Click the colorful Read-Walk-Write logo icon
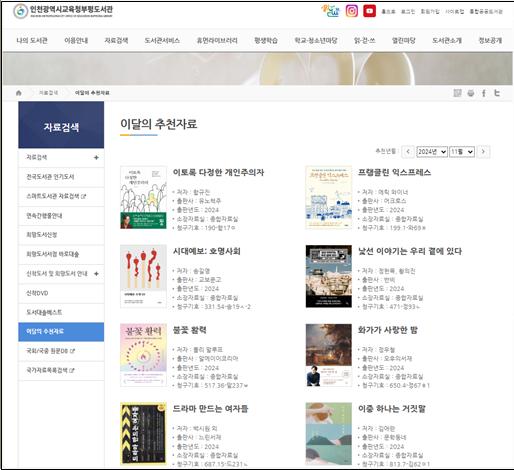 click(x=330, y=11)
